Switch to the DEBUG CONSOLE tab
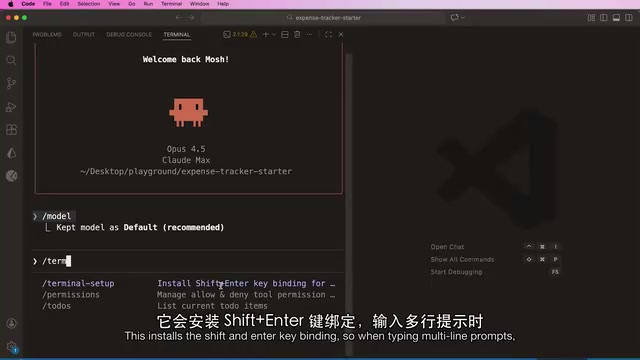This screenshot has width=640, height=360. click(x=129, y=35)
